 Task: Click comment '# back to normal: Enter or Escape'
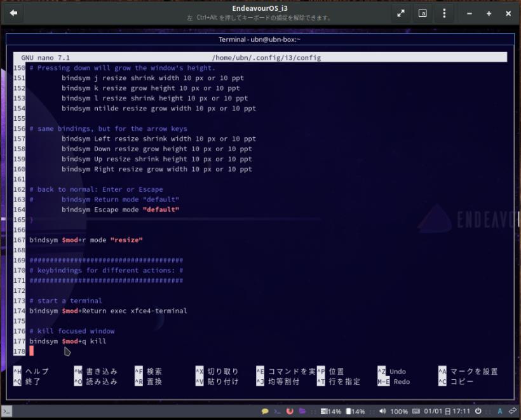pos(96,189)
